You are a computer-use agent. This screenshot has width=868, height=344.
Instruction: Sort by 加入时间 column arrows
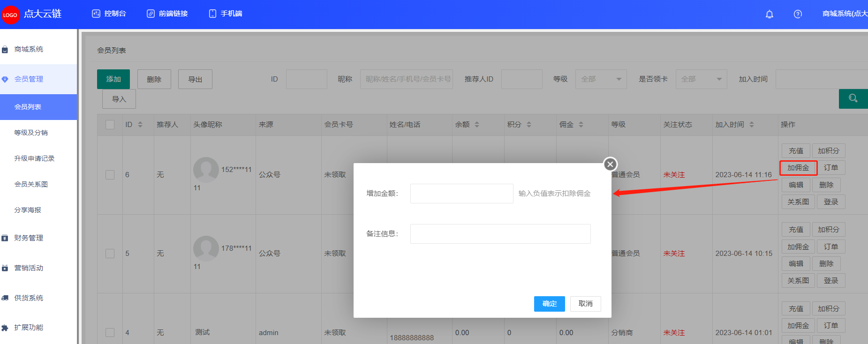[x=752, y=125]
